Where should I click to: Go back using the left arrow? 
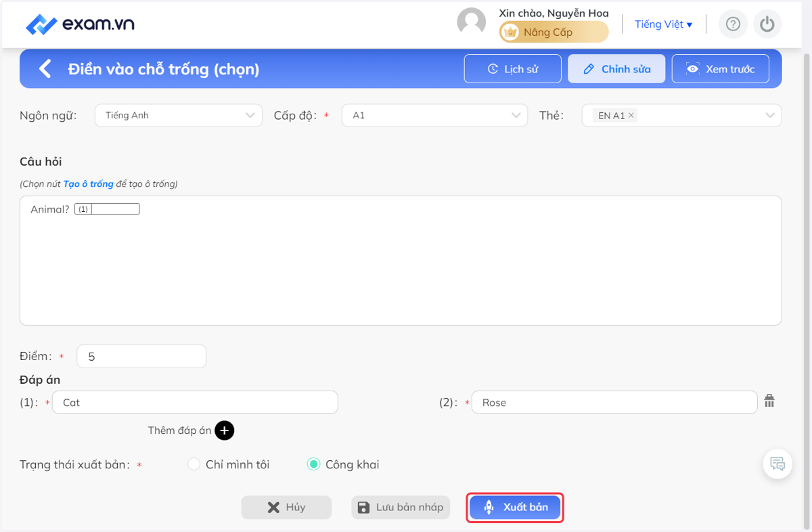coord(45,68)
